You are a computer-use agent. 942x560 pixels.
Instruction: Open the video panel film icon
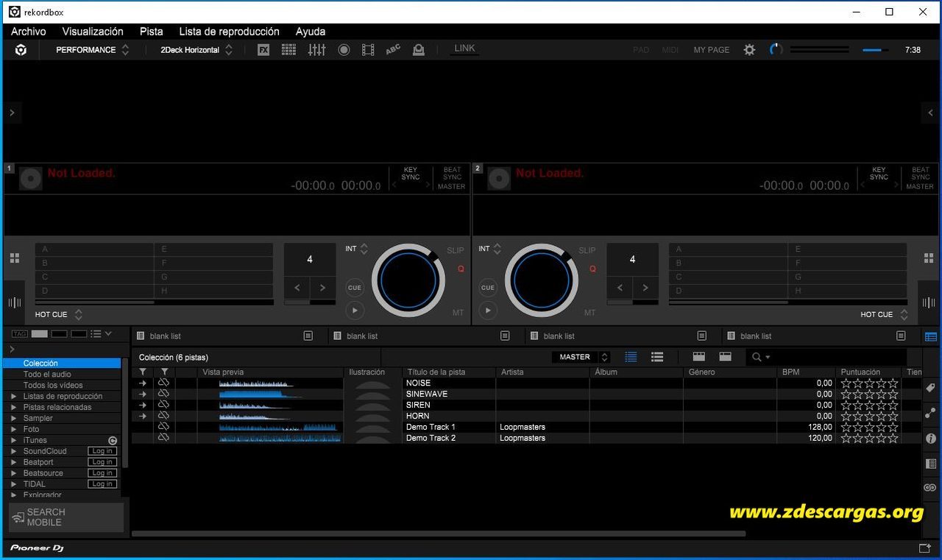pyautogui.click(x=368, y=50)
